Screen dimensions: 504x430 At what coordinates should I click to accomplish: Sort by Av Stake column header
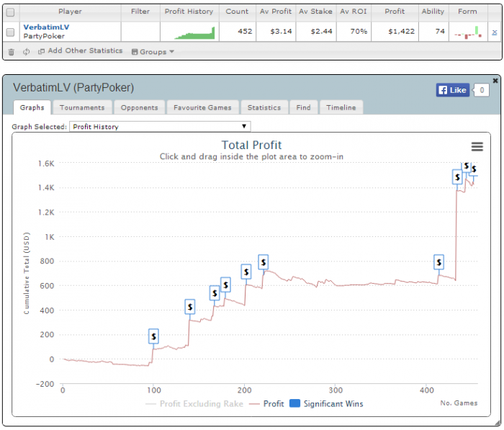[x=315, y=12]
